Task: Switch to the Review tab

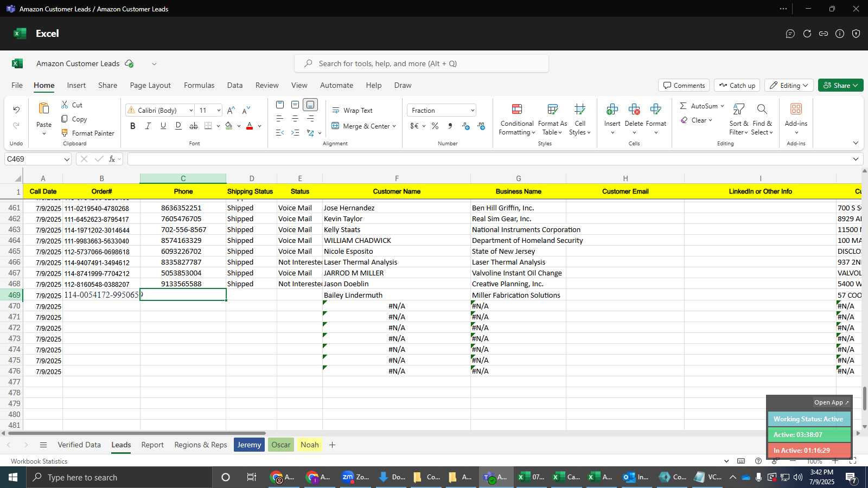Action: pos(267,85)
